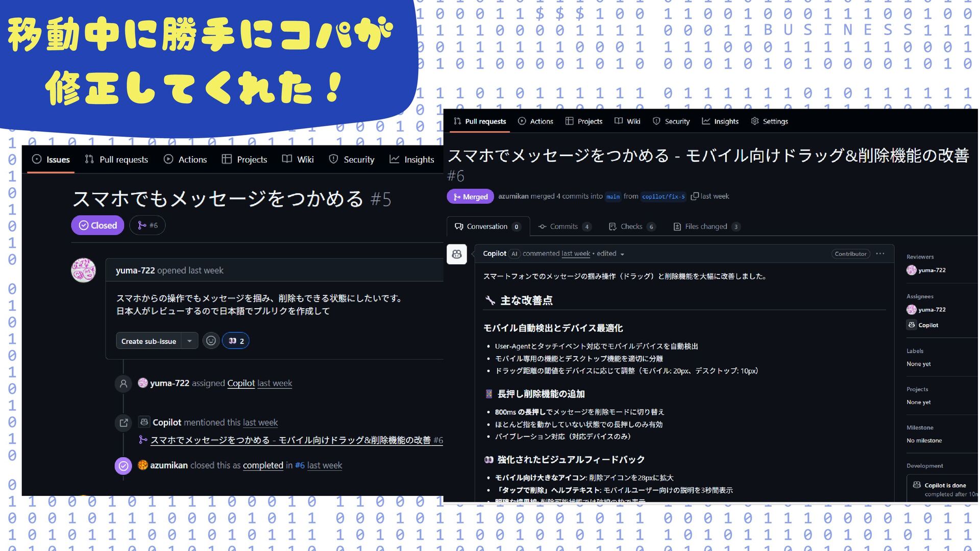Open Actions tab in right PR window
Image resolution: width=980 pixels, height=551 pixels.
[x=535, y=121]
